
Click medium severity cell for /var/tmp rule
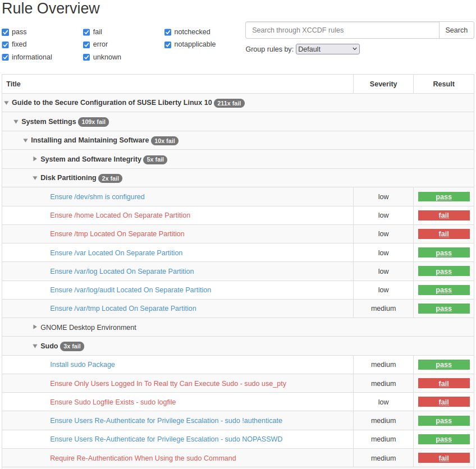point(383,309)
